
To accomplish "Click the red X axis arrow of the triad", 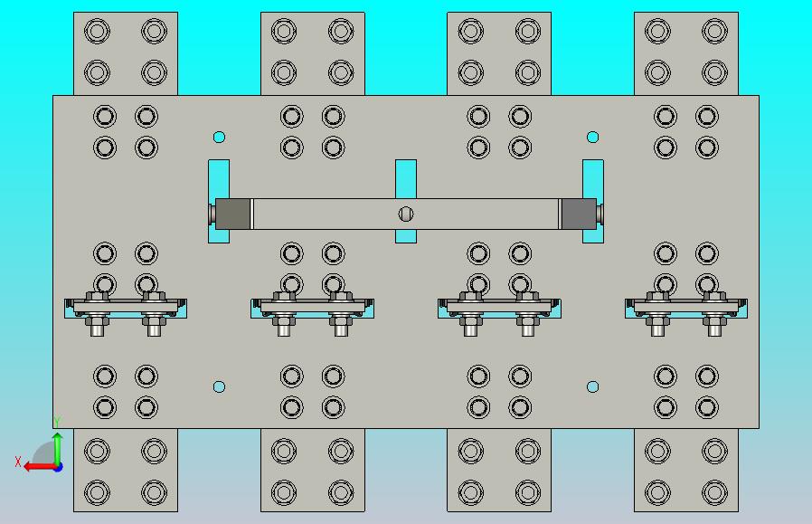I will 41,467.
